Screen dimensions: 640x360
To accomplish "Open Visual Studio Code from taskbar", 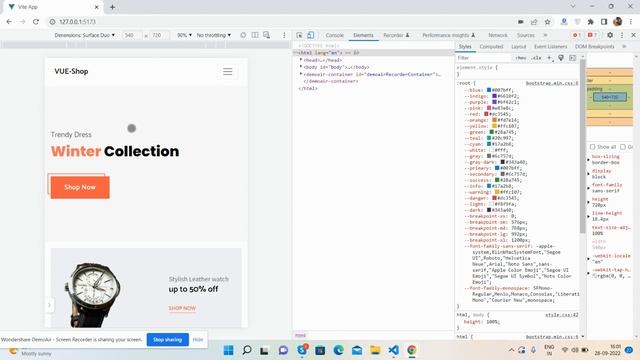I will point(393,350).
